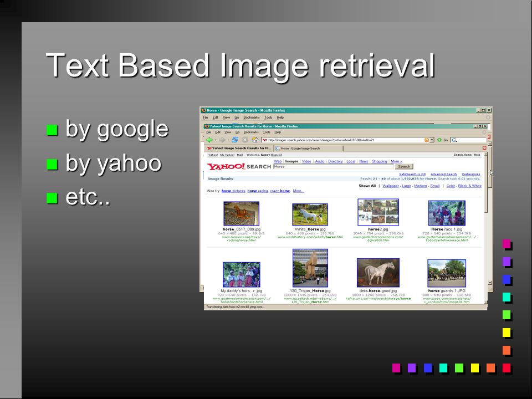Viewport: 532px width, 399px height.
Task: Open the Directory search category link
Action: click(336, 161)
